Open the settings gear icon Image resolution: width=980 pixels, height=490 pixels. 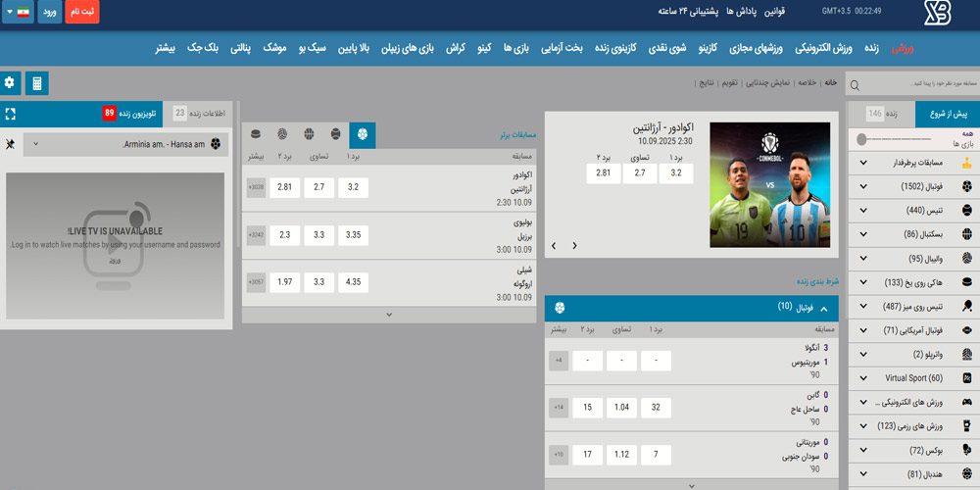(11, 83)
